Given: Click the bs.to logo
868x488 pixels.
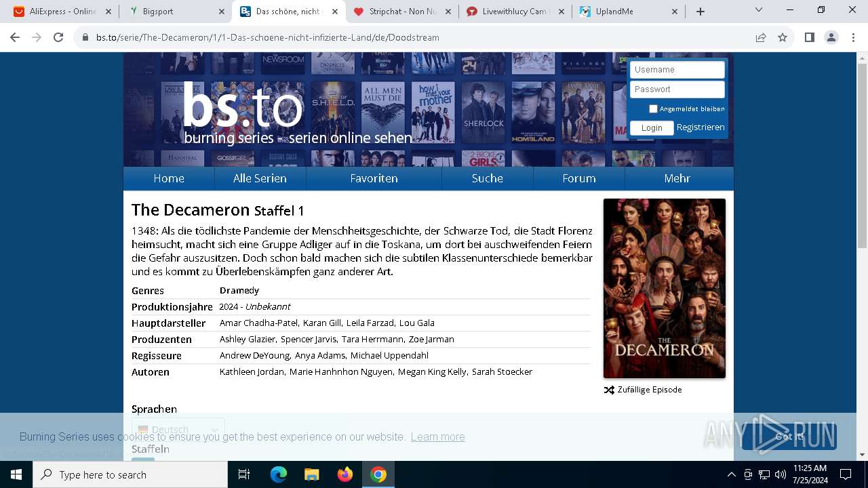Looking at the screenshot, I should pyautogui.click(x=241, y=107).
